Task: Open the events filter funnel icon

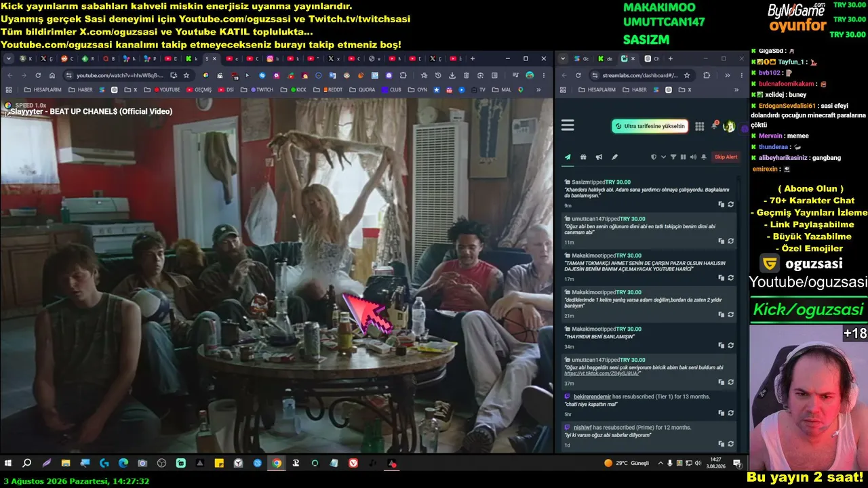Action: [x=673, y=157]
